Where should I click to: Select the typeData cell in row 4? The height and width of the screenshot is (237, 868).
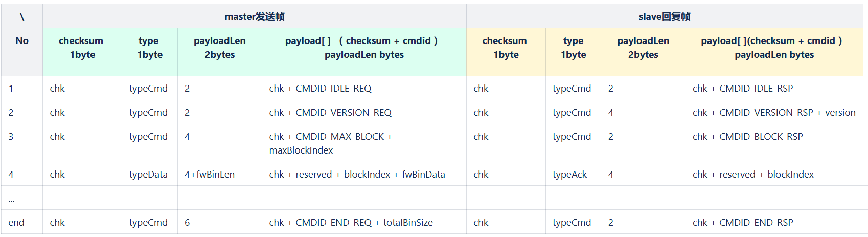(x=150, y=175)
